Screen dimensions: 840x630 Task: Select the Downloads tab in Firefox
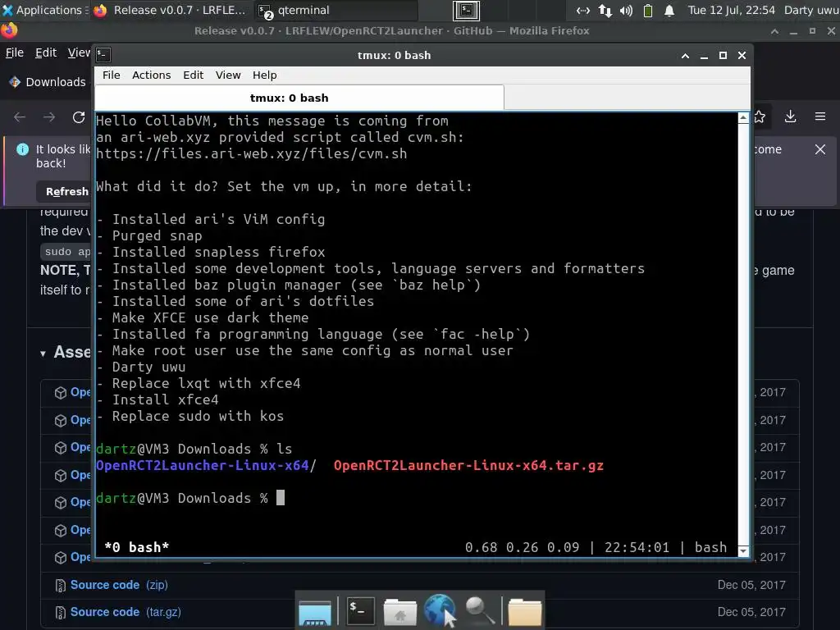pos(47,82)
